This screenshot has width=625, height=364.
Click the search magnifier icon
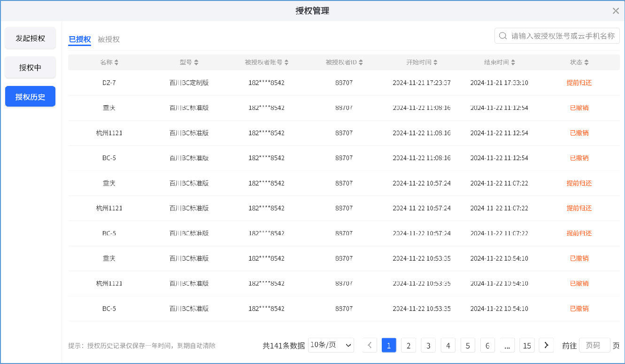pos(503,36)
